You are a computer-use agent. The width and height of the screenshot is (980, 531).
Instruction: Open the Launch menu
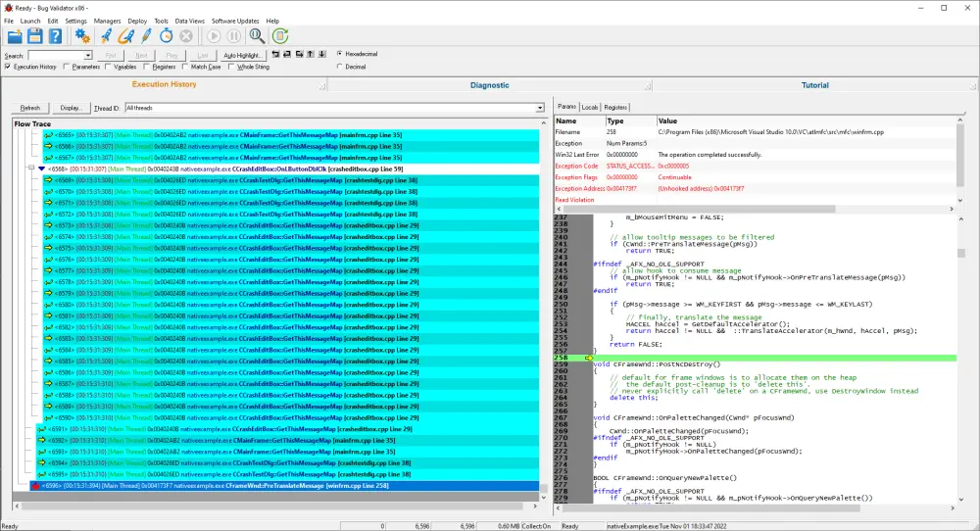30,21
